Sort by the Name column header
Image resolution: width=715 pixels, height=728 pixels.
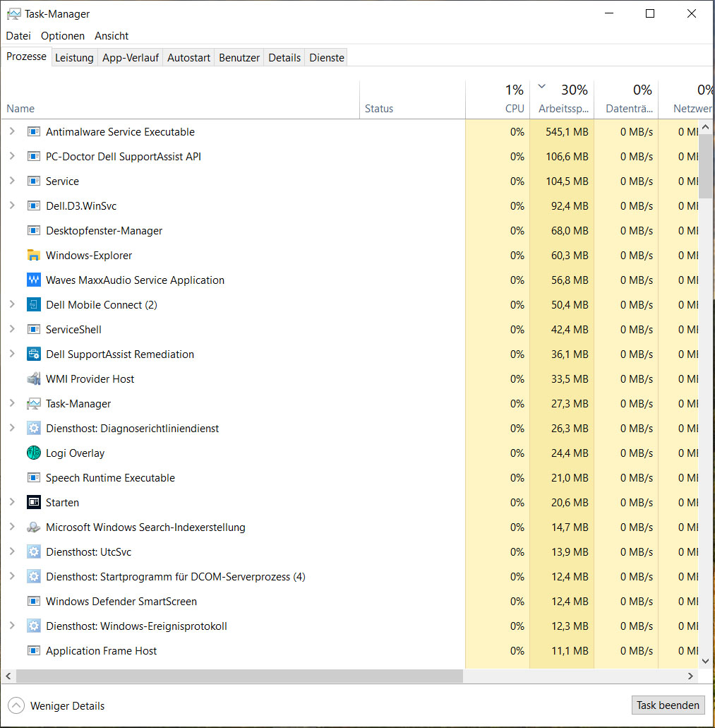(180, 100)
